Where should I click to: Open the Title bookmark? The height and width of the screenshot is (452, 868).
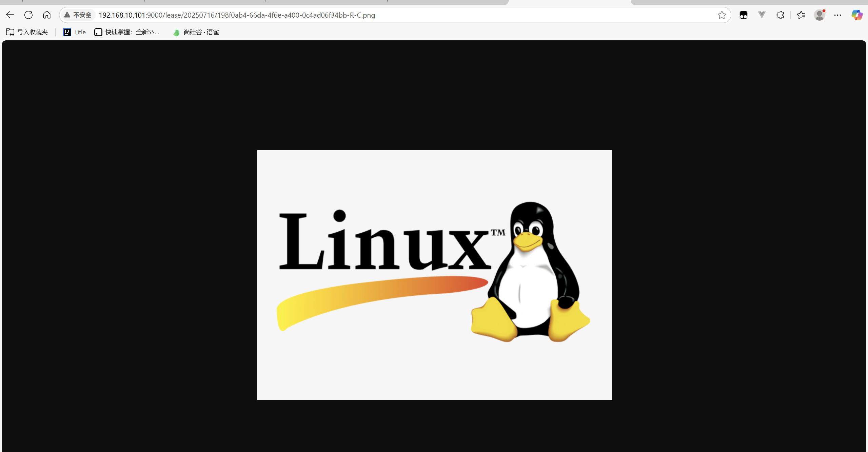(75, 32)
